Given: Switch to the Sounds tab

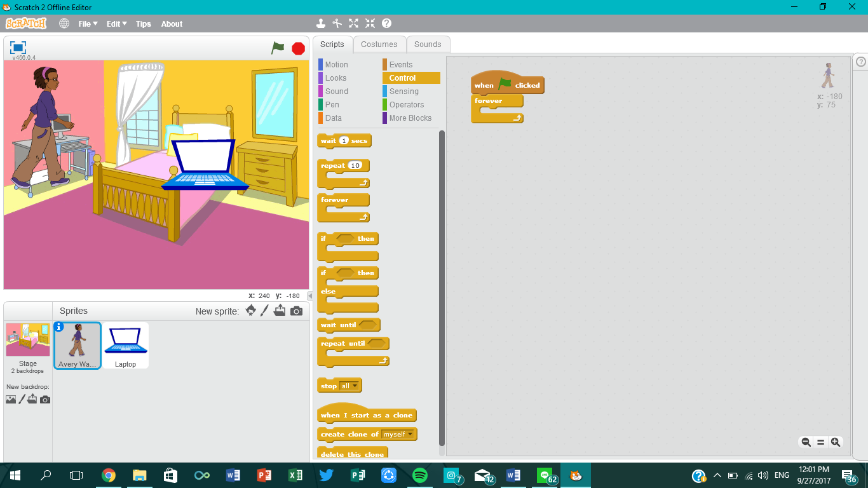Looking at the screenshot, I should [428, 44].
